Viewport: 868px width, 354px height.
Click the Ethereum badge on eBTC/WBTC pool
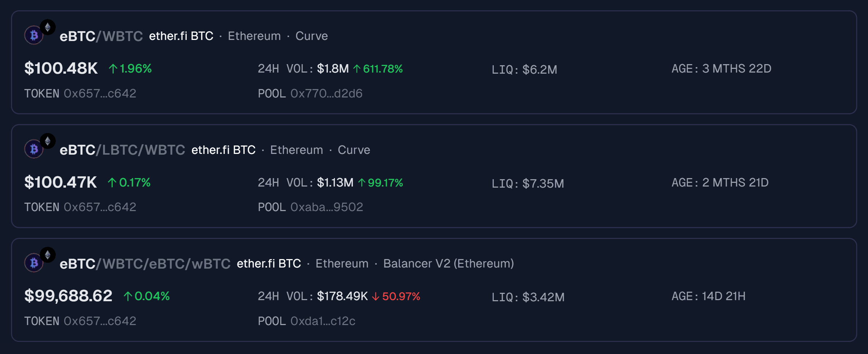pyautogui.click(x=48, y=27)
